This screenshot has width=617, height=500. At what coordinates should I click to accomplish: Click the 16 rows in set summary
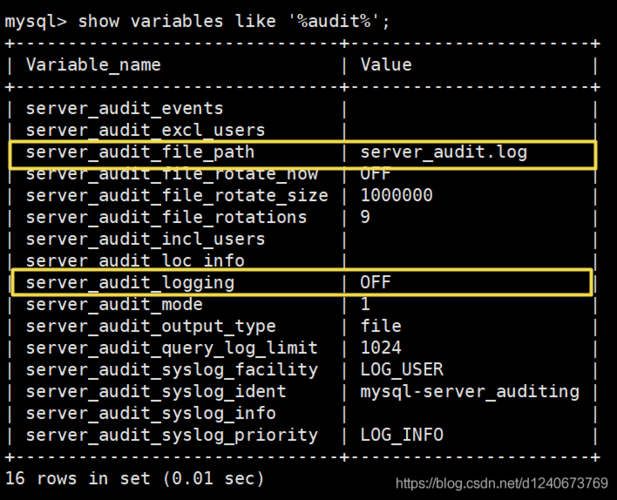134,479
